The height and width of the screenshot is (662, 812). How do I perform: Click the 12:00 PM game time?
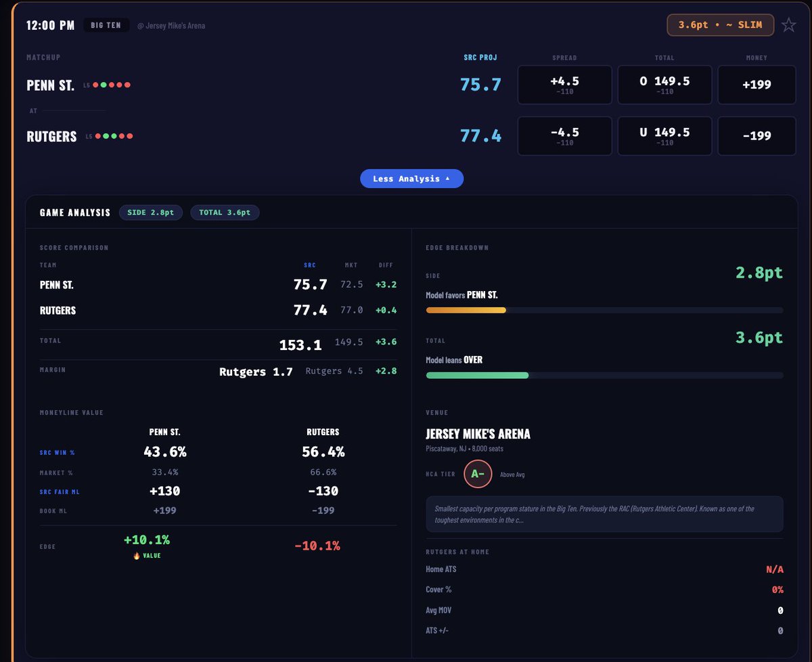[50, 26]
